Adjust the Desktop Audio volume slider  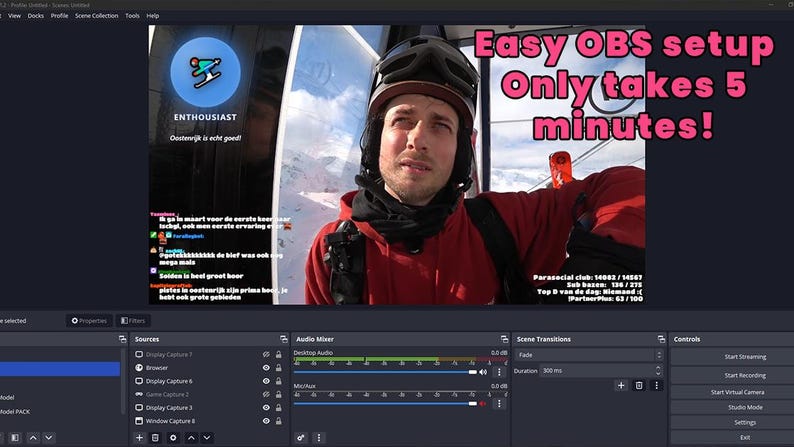385,372
